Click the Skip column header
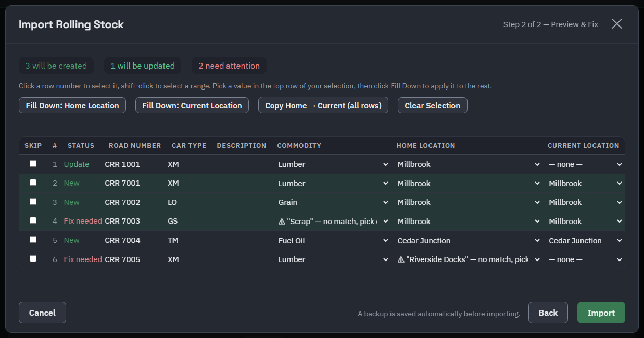The height and width of the screenshot is (338, 644). [x=33, y=146]
